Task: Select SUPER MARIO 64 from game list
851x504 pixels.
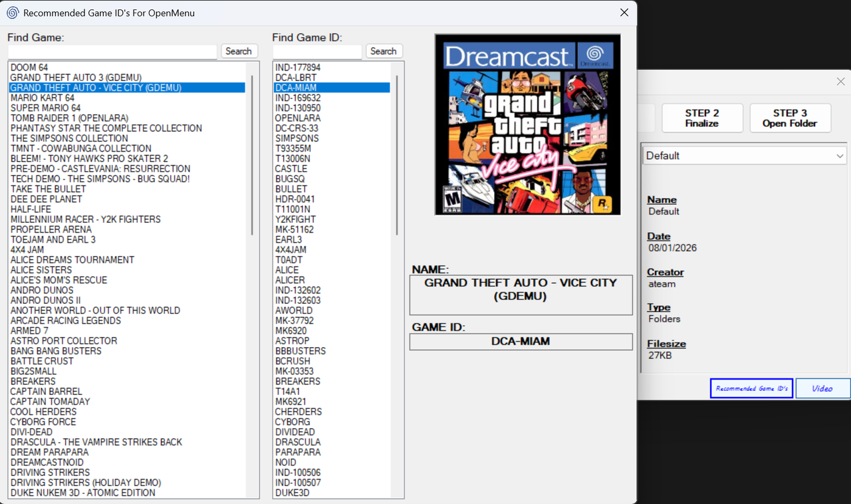Action: 45,108
